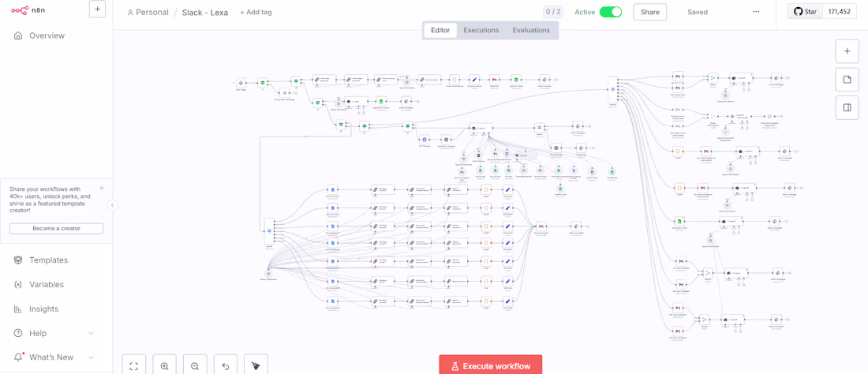Select the No Operation do nothing node

click(x=285, y=92)
